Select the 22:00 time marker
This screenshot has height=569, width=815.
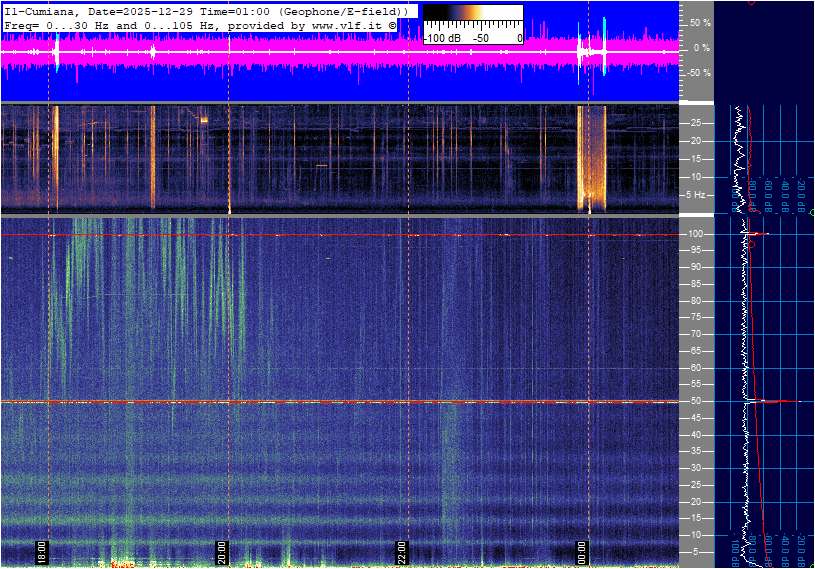[x=402, y=552]
